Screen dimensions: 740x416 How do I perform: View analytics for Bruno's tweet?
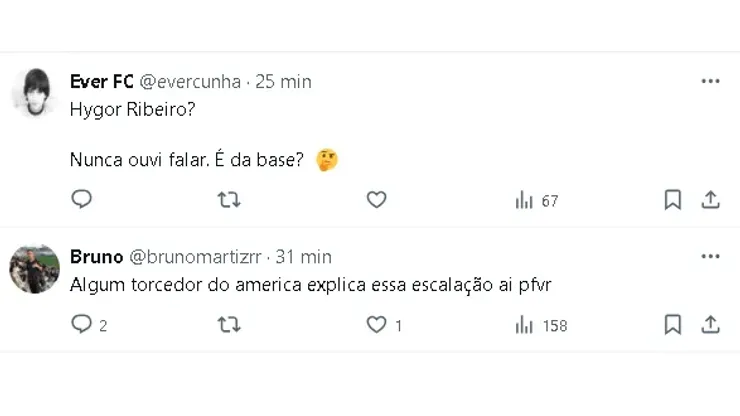[540, 326]
